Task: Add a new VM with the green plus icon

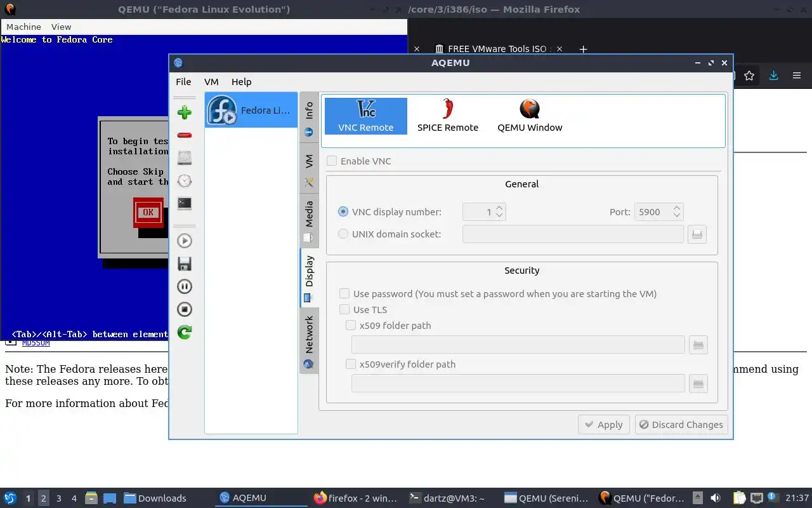Action: [185, 112]
